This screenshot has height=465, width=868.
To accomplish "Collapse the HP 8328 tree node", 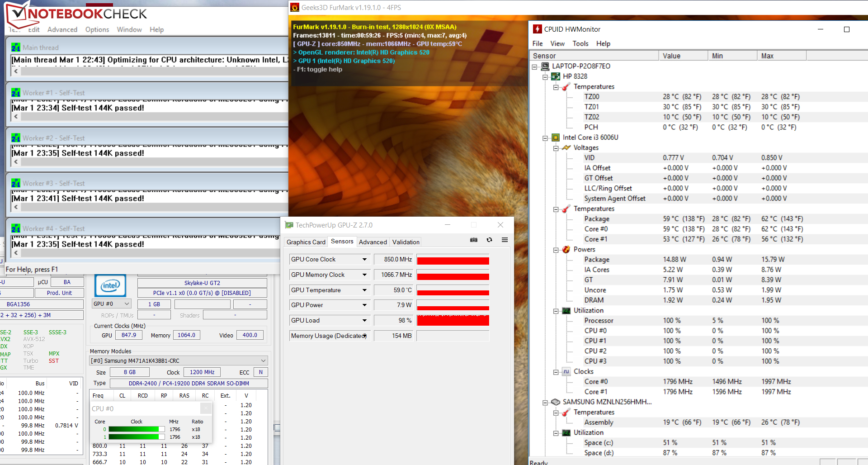I will point(545,76).
